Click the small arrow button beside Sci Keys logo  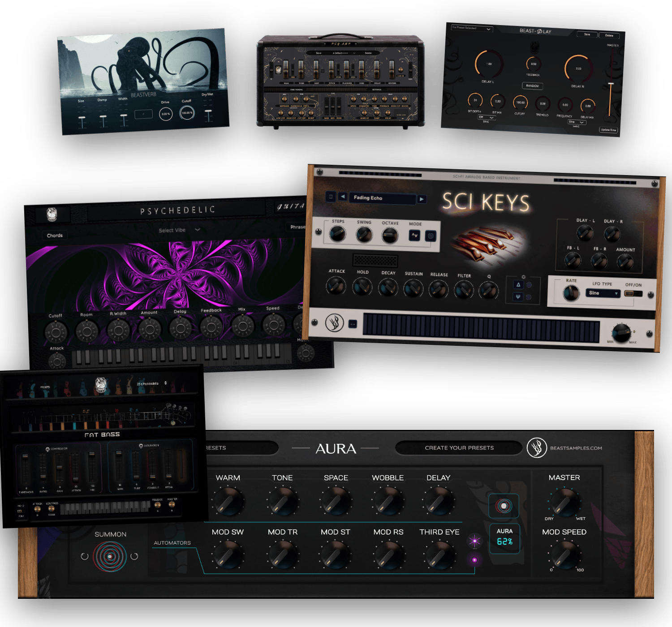(x=353, y=324)
